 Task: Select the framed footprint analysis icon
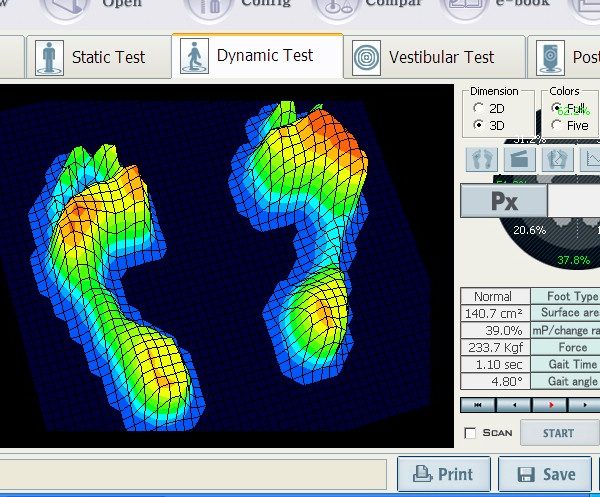[556, 159]
